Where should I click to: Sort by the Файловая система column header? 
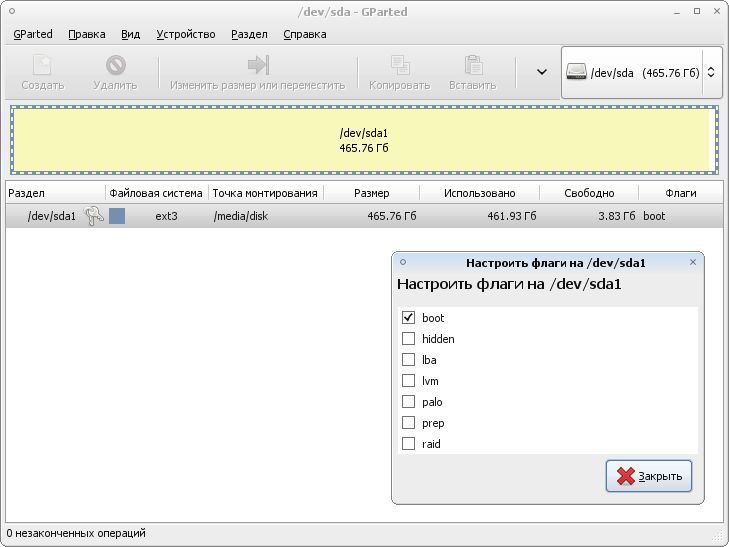click(157, 193)
